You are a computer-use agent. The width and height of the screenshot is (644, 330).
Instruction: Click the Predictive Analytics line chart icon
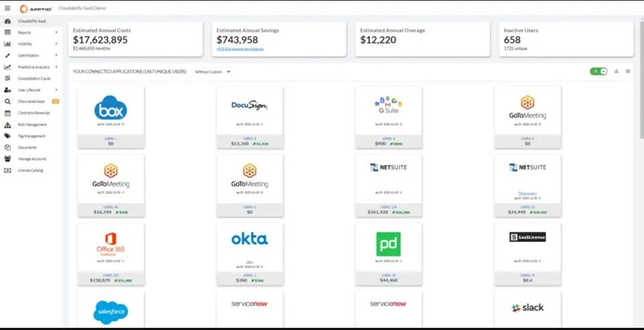(x=7, y=67)
